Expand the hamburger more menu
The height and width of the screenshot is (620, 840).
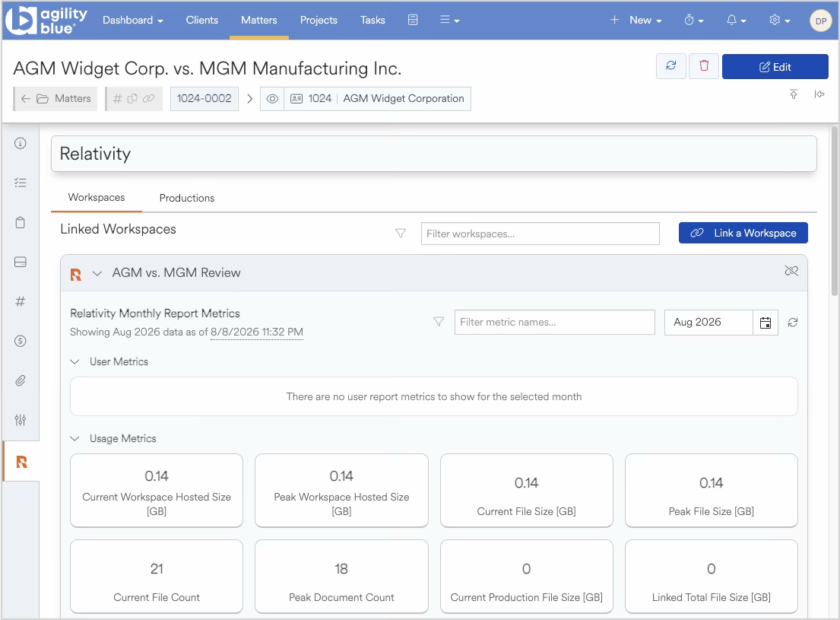449,20
